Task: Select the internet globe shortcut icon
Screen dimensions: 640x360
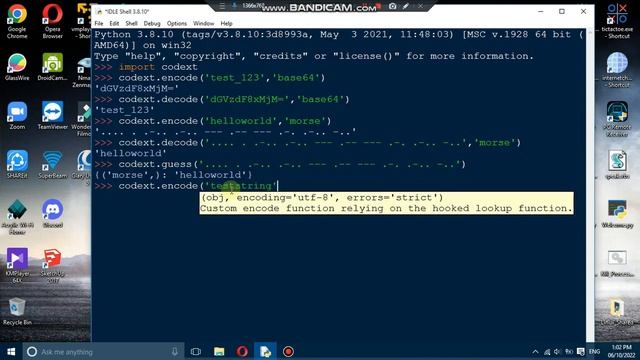Action: [617, 70]
